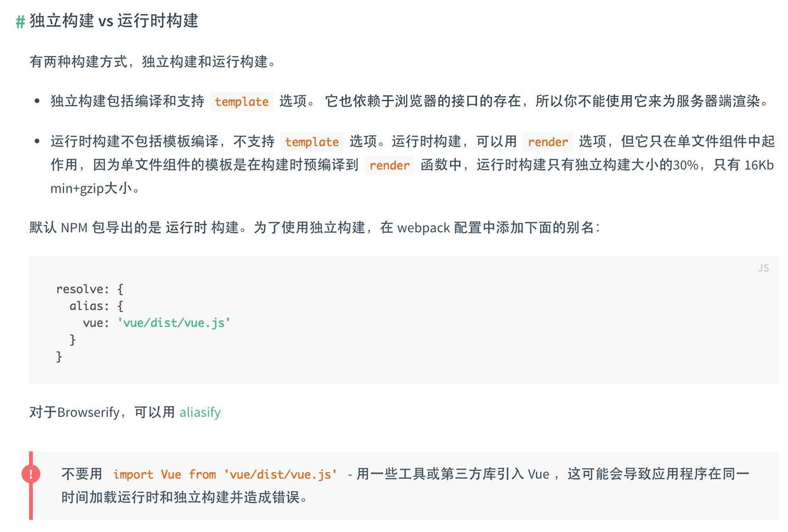
Task: Click the warning text 时间加载运行时和独立构建并造成错误
Action: (184, 497)
